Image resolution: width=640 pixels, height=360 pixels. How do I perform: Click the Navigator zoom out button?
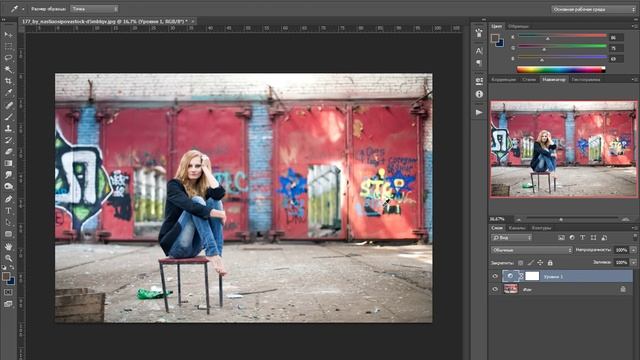(x=518, y=219)
